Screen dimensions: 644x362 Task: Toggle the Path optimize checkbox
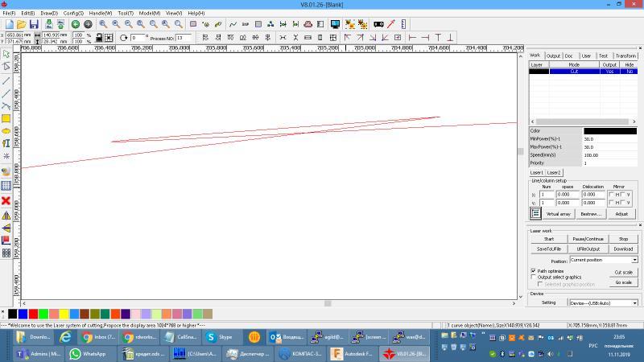coord(533,271)
